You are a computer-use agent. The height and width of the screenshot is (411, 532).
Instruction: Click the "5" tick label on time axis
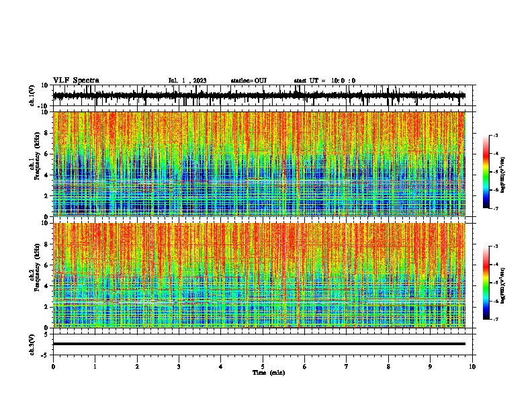coord(263,367)
